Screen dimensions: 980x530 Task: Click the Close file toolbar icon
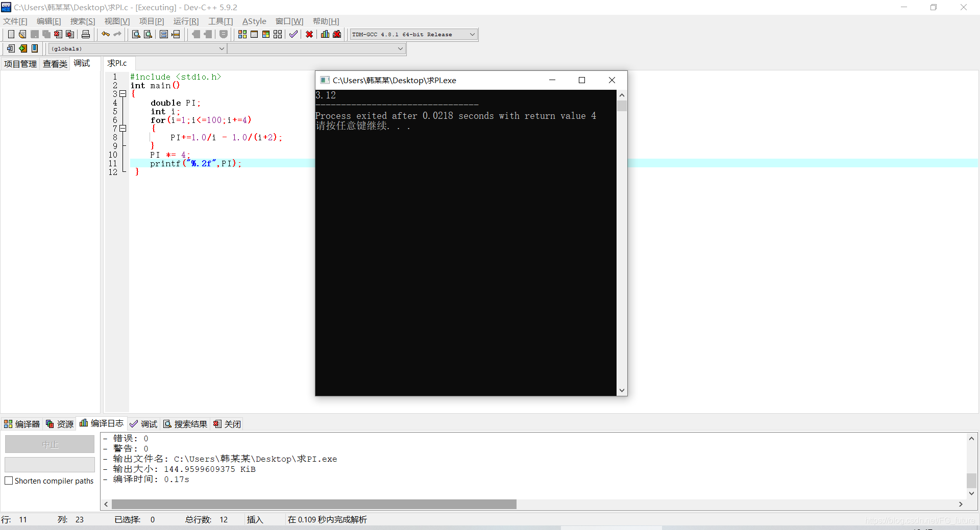[x=58, y=34]
